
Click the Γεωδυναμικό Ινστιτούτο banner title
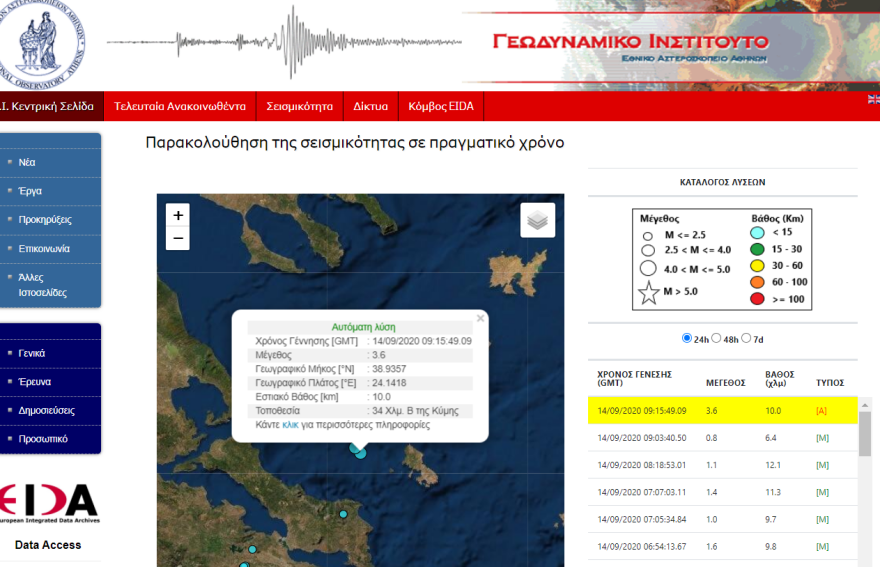pyautogui.click(x=630, y=41)
